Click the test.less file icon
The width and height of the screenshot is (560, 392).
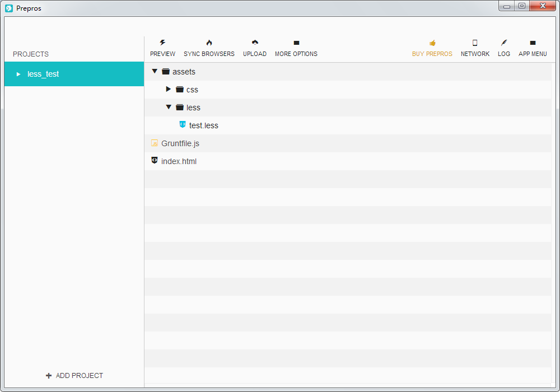click(x=183, y=124)
